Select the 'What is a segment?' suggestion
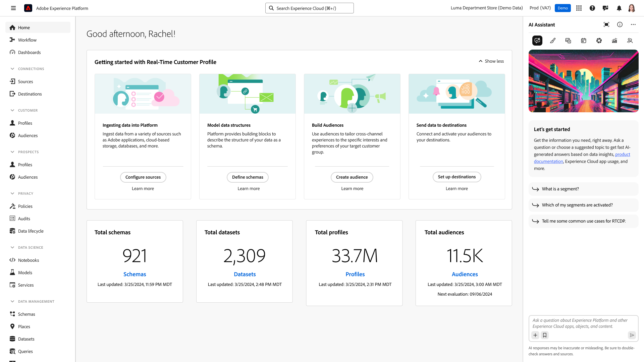Screen dimensions: 644x362 560,189
